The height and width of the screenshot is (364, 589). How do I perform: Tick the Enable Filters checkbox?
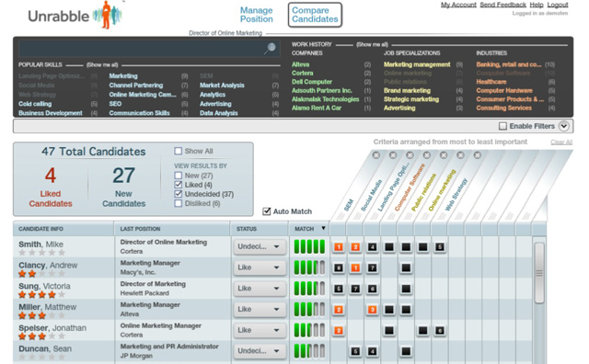(x=502, y=126)
